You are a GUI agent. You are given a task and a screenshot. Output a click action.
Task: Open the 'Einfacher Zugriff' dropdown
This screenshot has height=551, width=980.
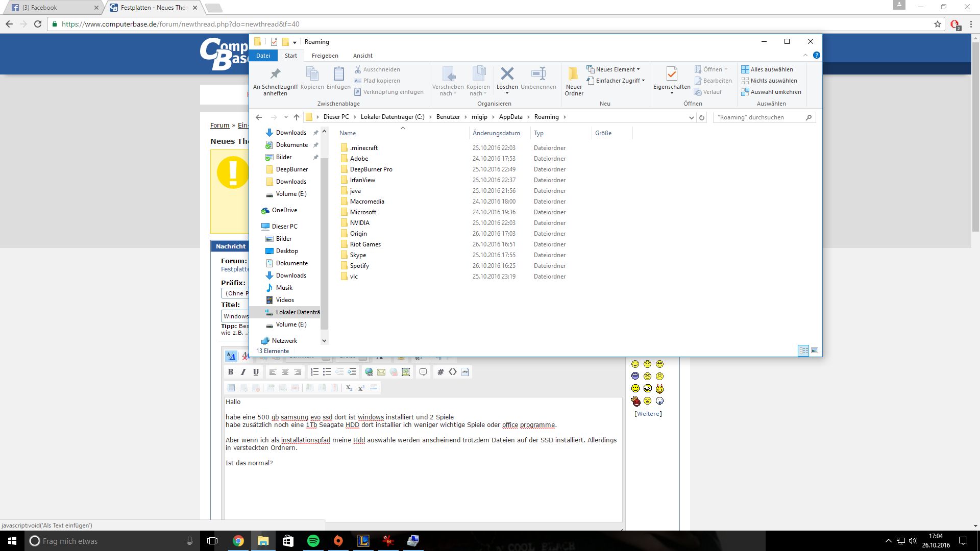click(616, 81)
